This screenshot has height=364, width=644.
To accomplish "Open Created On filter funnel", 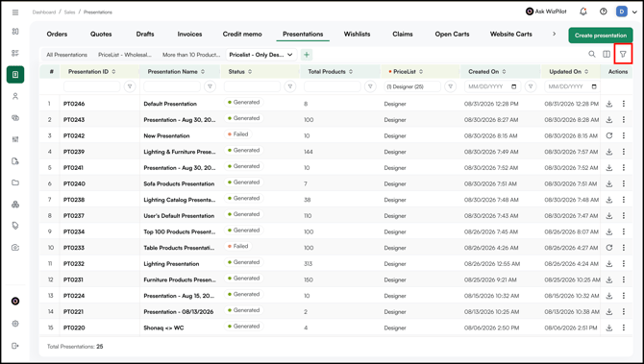I will tap(531, 86).
